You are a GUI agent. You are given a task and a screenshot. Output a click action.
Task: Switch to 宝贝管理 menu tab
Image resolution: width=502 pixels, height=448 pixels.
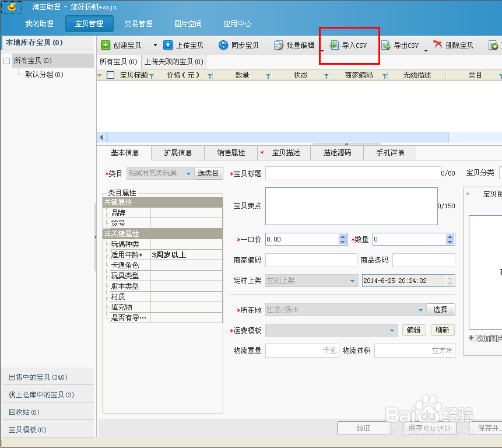pyautogui.click(x=89, y=24)
